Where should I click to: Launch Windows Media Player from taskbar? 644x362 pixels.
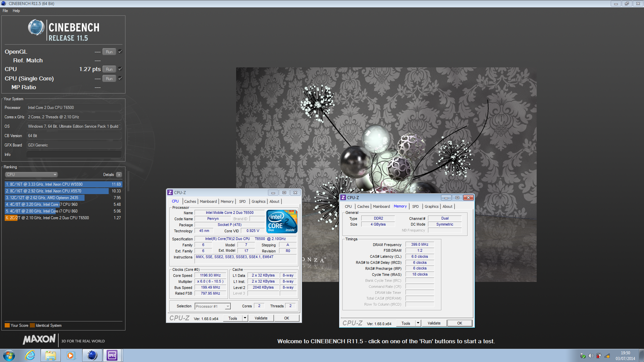tap(71, 355)
